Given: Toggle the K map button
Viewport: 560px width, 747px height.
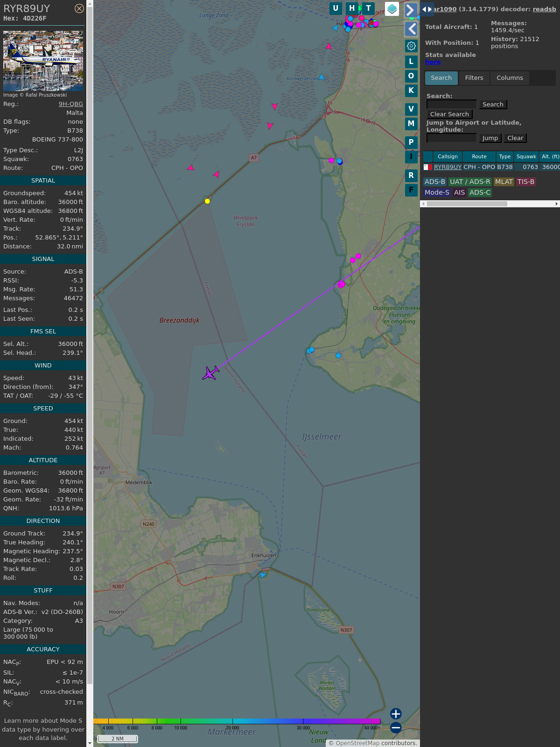Looking at the screenshot, I should 411,91.
